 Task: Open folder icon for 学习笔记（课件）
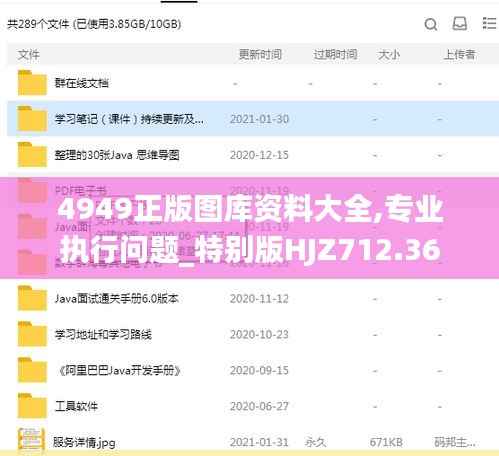coord(32,119)
